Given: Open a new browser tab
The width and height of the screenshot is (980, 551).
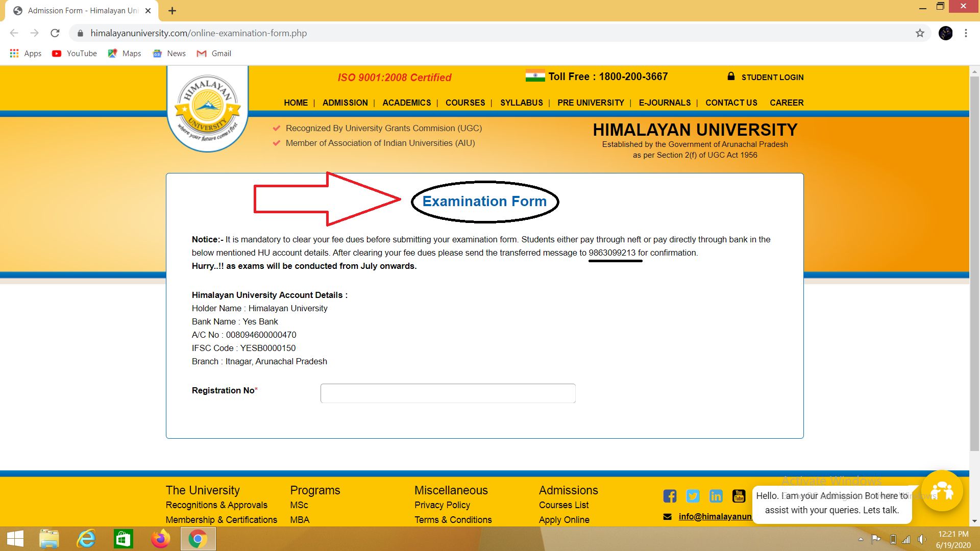Looking at the screenshot, I should 172,11.
